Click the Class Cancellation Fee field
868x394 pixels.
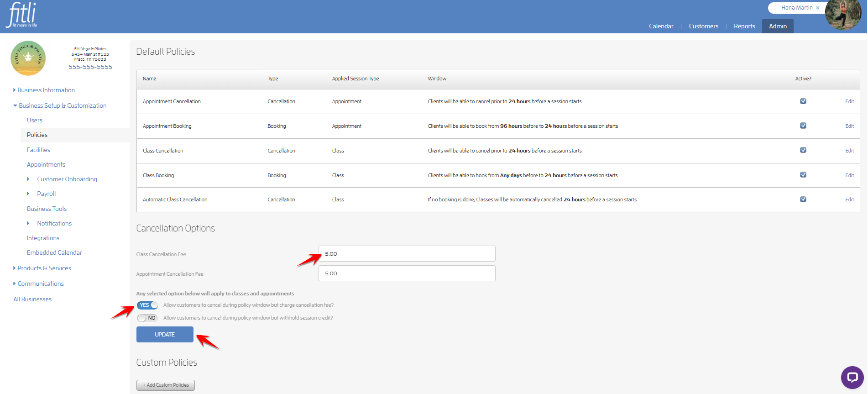tap(407, 254)
